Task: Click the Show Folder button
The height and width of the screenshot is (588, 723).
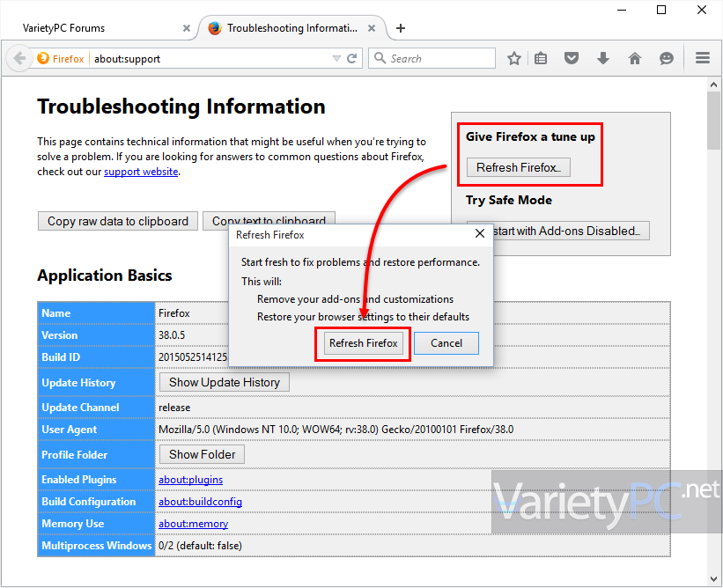Action: click(x=202, y=454)
